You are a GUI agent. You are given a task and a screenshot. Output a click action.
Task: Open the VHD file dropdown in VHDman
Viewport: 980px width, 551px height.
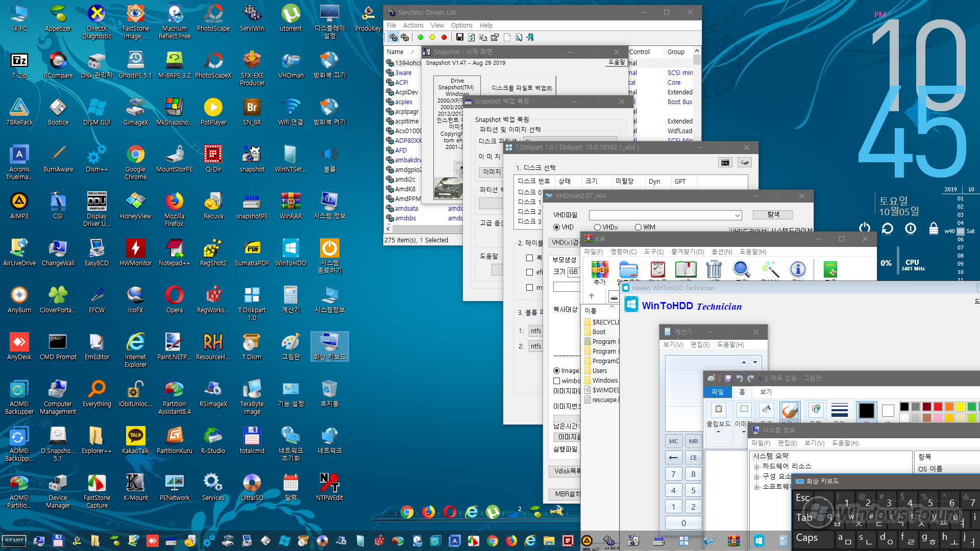coord(737,215)
